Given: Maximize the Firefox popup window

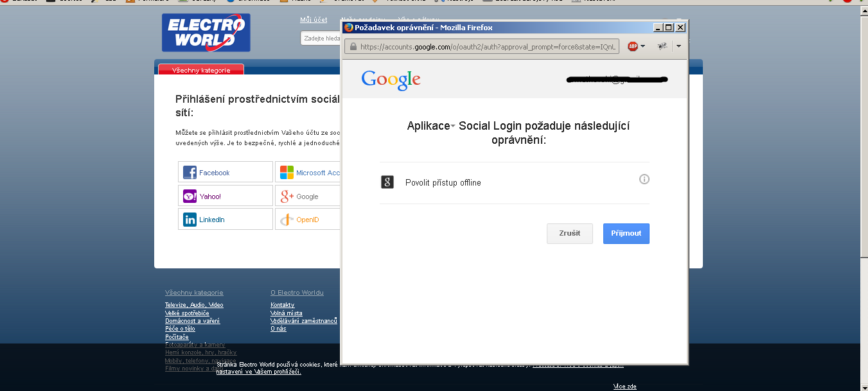Looking at the screenshot, I should coord(669,28).
